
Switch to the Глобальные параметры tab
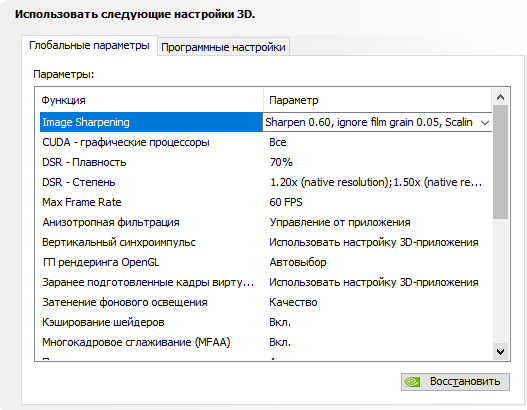point(89,45)
